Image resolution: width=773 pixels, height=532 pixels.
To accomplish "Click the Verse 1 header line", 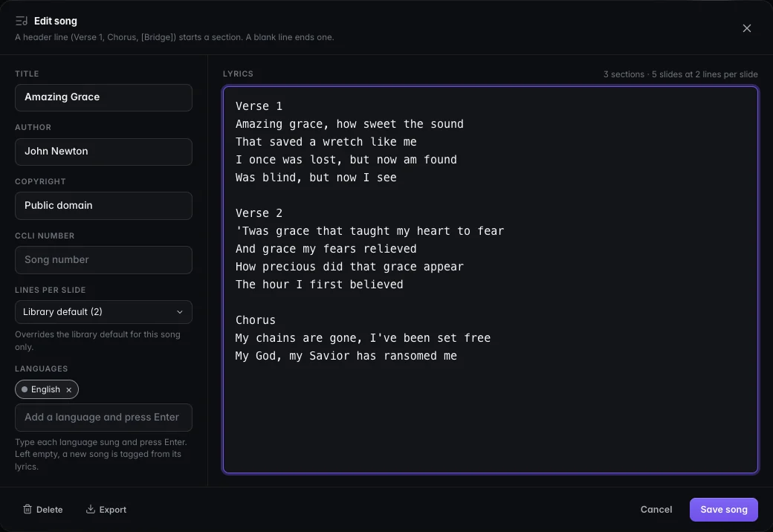I will point(259,106).
